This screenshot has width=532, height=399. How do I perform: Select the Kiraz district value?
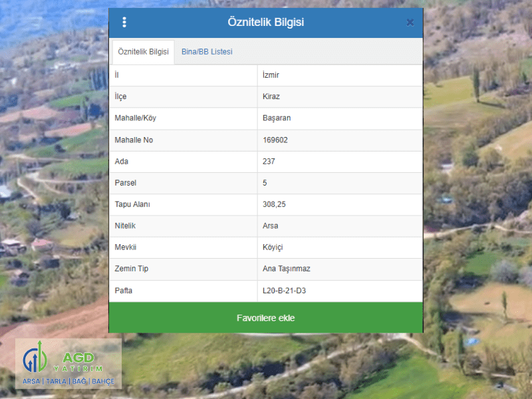271,96
